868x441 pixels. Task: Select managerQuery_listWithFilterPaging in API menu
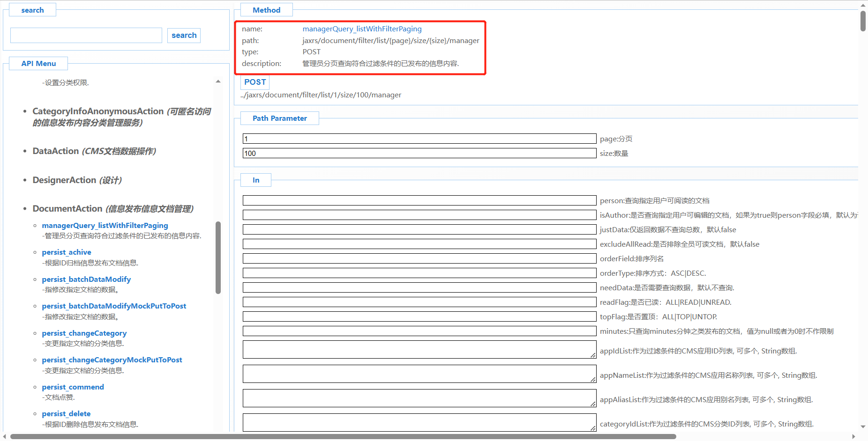[x=105, y=226]
